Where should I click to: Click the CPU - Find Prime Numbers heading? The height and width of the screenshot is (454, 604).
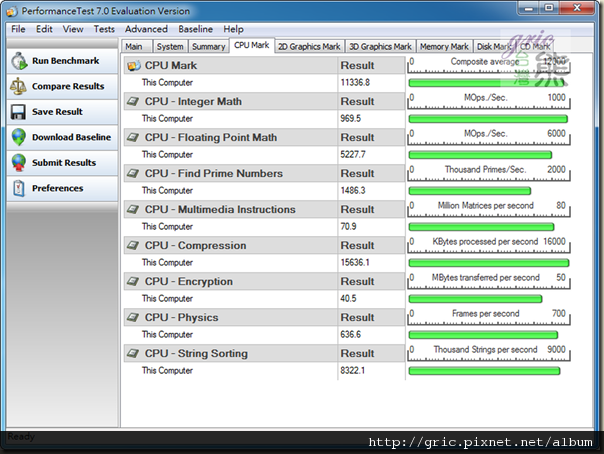coord(214,174)
